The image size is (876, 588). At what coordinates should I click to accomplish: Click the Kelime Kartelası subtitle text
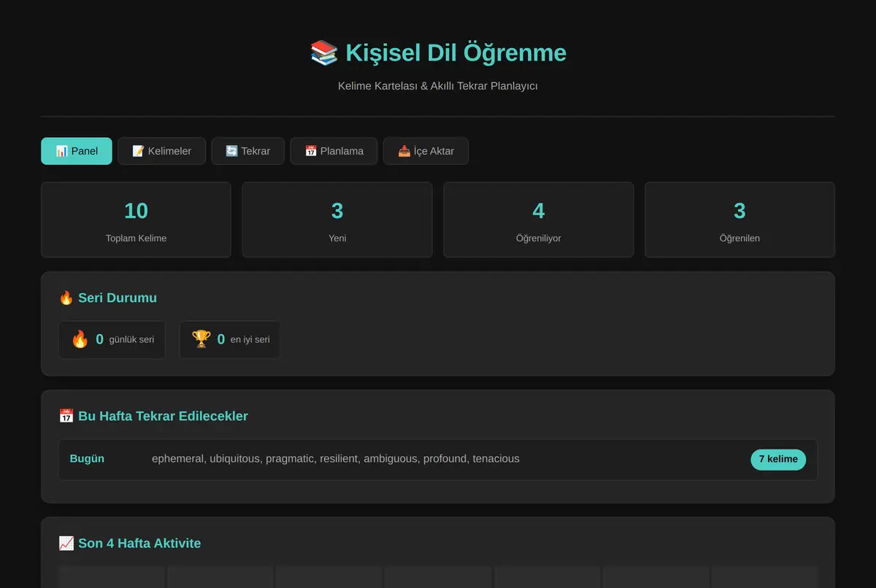click(x=438, y=86)
